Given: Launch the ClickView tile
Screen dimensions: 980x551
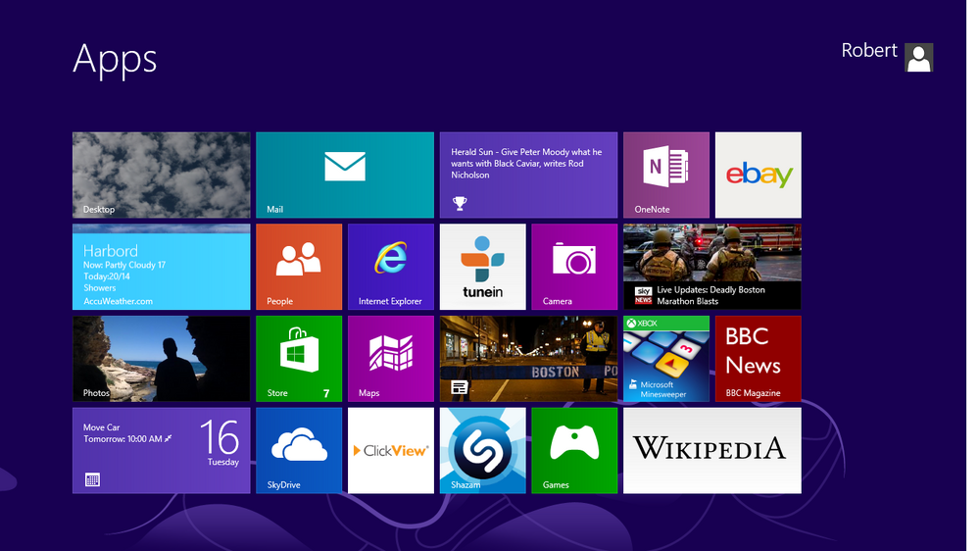Looking at the screenshot, I should point(391,450).
